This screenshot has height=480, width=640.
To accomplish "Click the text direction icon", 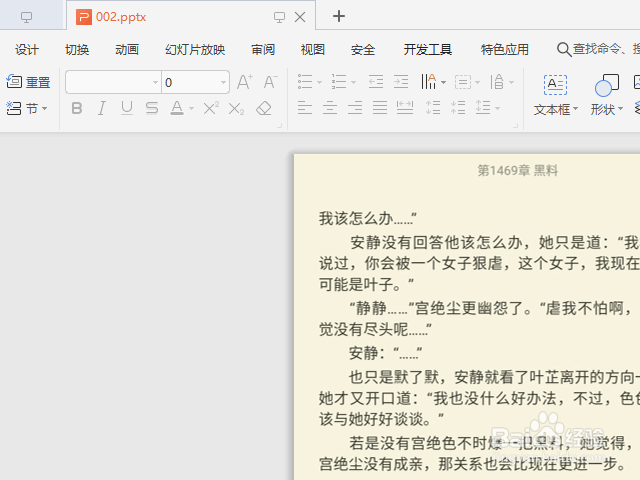I will tap(429, 82).
